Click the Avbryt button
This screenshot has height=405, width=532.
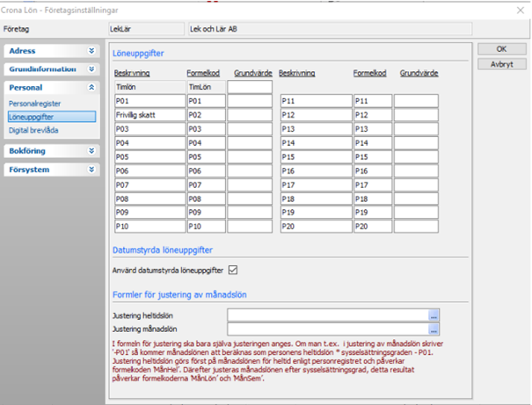click(x=500, y=64)
